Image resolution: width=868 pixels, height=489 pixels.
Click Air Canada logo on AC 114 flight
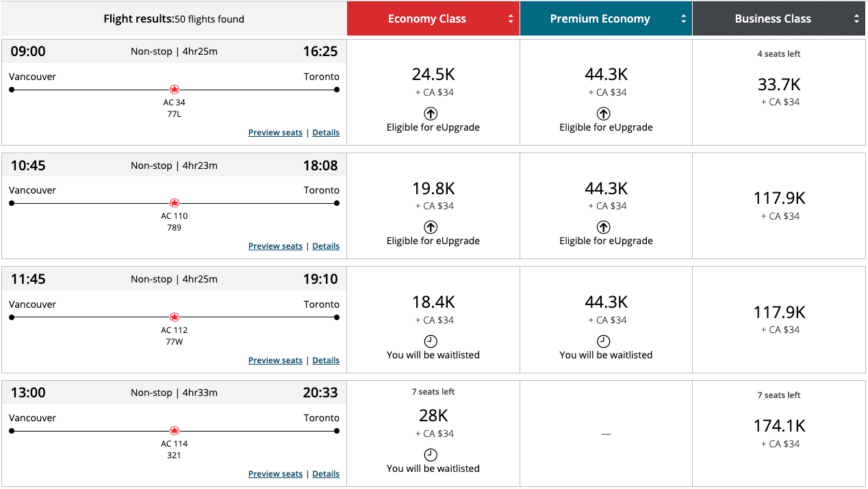pos(174,431)
